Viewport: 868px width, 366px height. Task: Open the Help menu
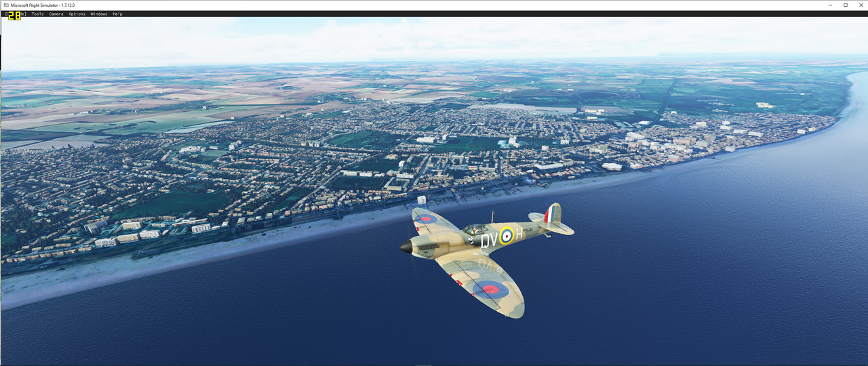click(117, 14)
